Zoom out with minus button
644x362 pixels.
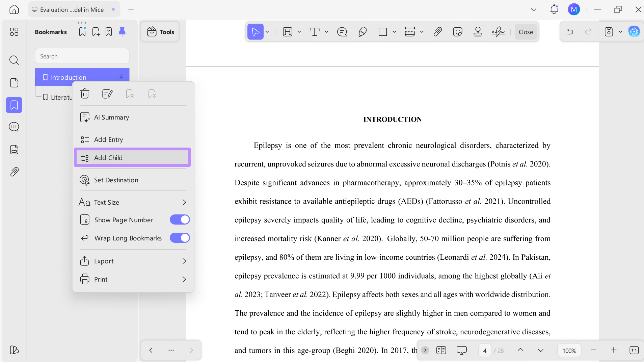click(593, 350)
